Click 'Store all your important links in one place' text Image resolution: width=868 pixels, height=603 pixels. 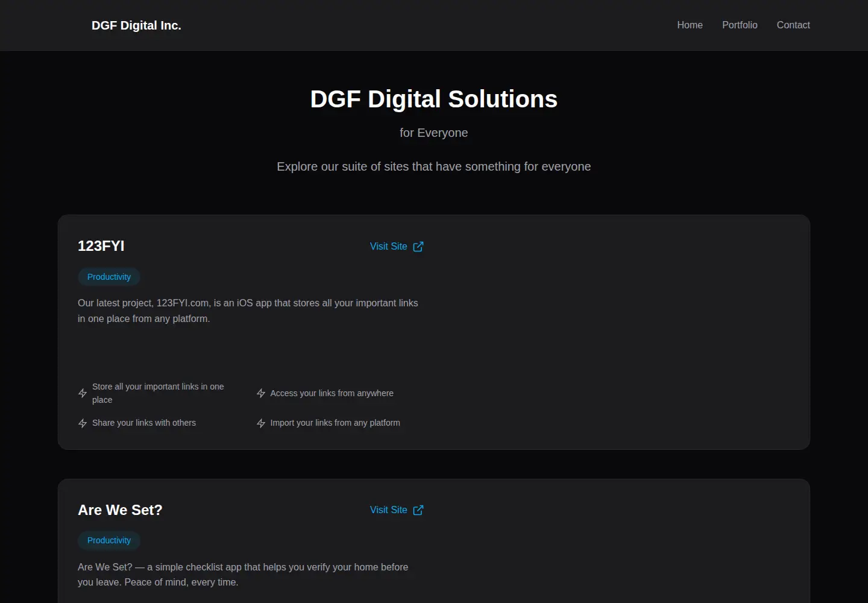tap(158, 393)
